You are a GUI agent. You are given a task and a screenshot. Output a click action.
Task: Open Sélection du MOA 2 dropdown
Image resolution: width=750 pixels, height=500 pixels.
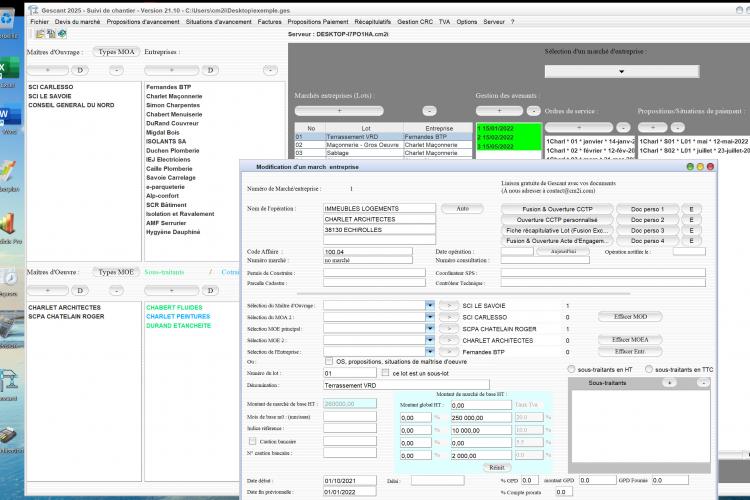pos(430,317)
